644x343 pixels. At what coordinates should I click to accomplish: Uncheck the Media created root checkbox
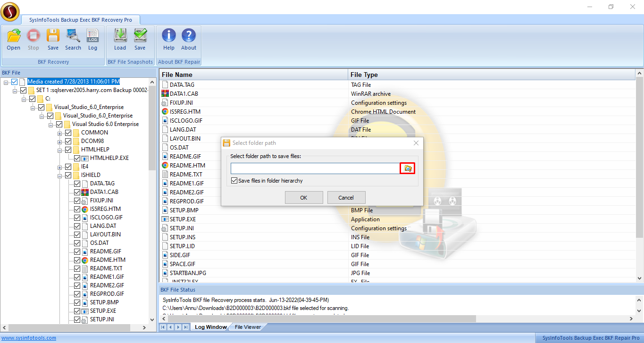point(15,82)
